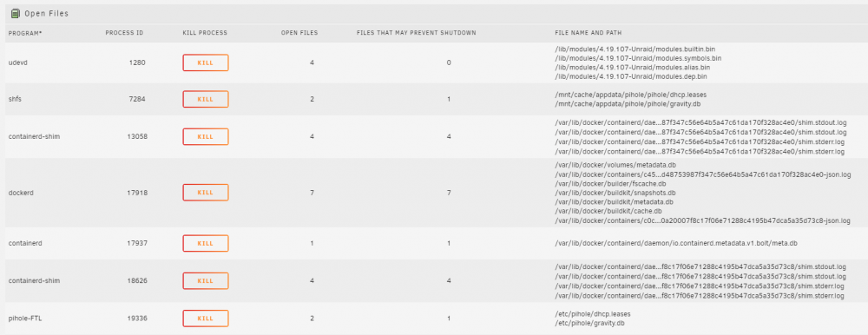This screenshot has height=335, width=868.
Task: Kill the udevd process
Action: (206, 62)
